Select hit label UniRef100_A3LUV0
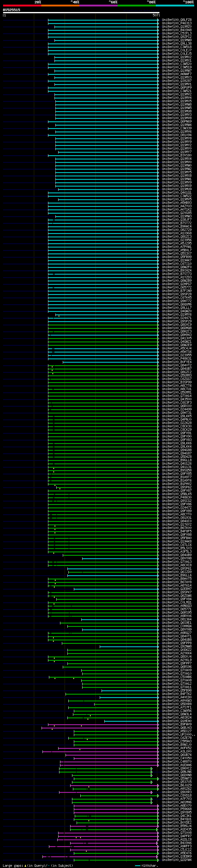This screenshot has height=868, width=197. point(177,751)
